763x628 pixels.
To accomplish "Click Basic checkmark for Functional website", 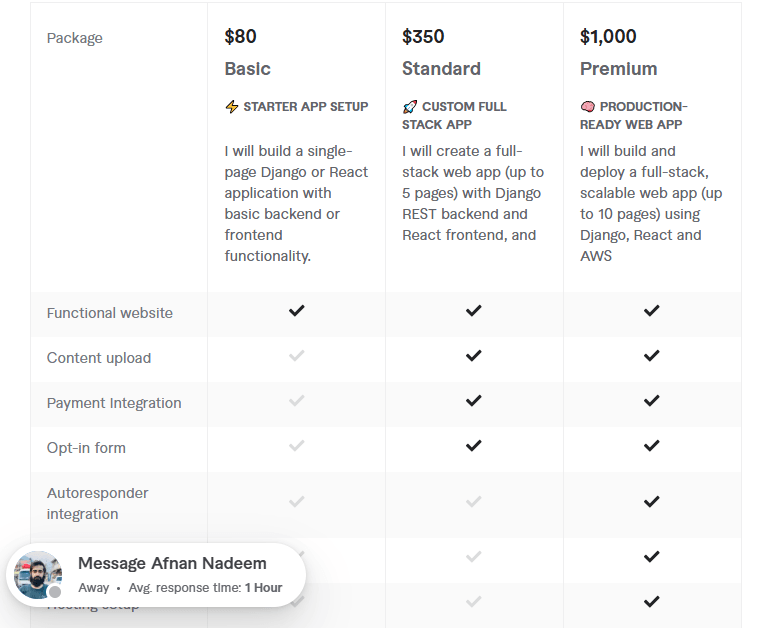I will click(x=296, y=311).
